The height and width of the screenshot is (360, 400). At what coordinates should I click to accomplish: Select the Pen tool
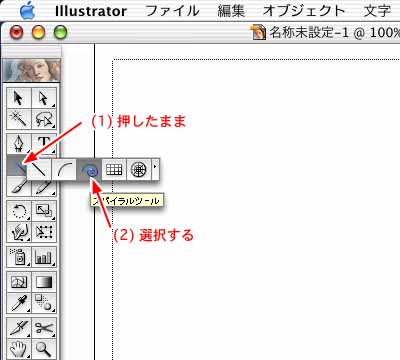click(x=19, y=144)
